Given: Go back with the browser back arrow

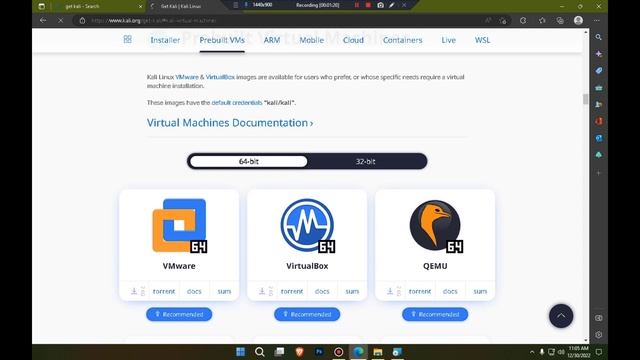Looking at the screenshot, I should (43, 20).
